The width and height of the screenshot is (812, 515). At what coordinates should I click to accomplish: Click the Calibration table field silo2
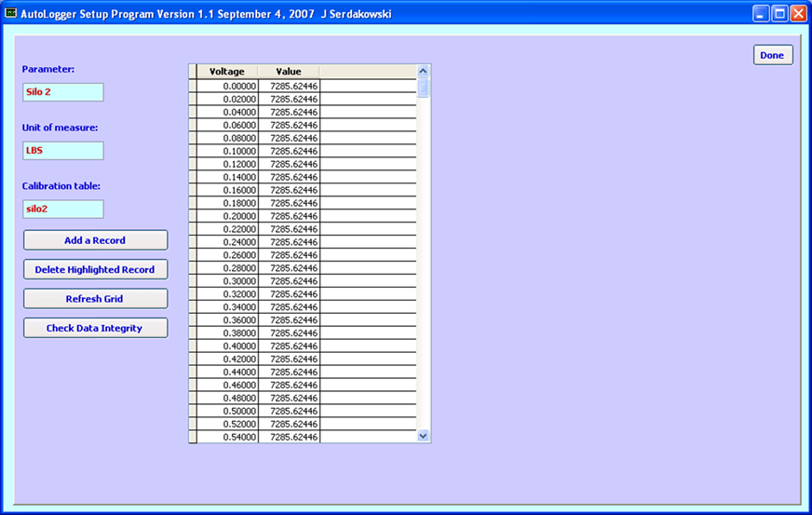coord(62,210)
